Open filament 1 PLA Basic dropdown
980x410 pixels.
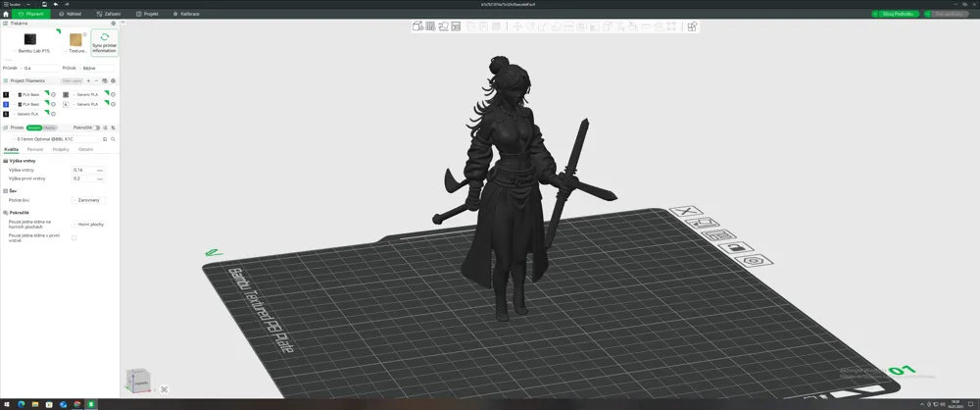30,94
